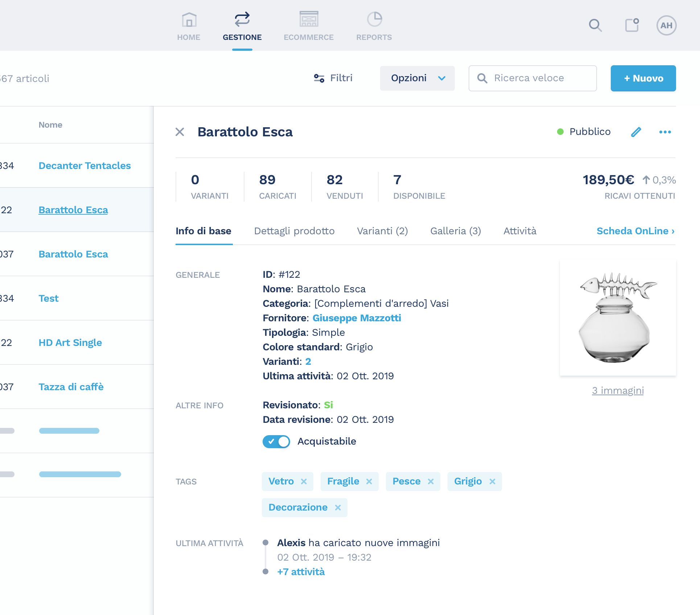Open the Galleria (3) tab
This screenshot has width=700, height=615.
(455, 231)
